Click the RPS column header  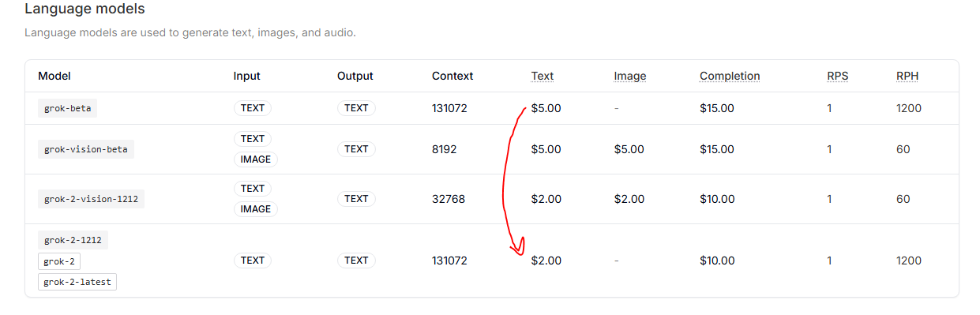[x=838, y=77]
